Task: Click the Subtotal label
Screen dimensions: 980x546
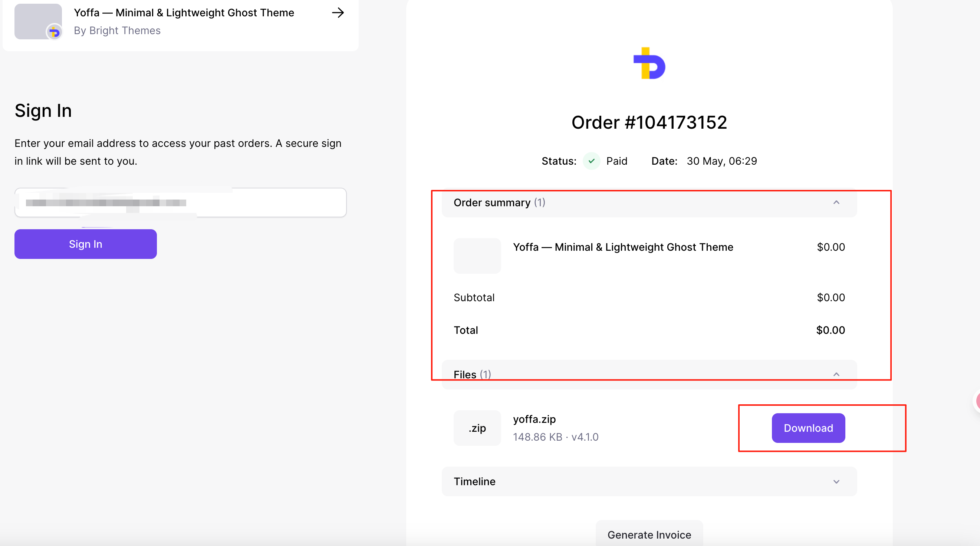Action: (x=474, y=297)
